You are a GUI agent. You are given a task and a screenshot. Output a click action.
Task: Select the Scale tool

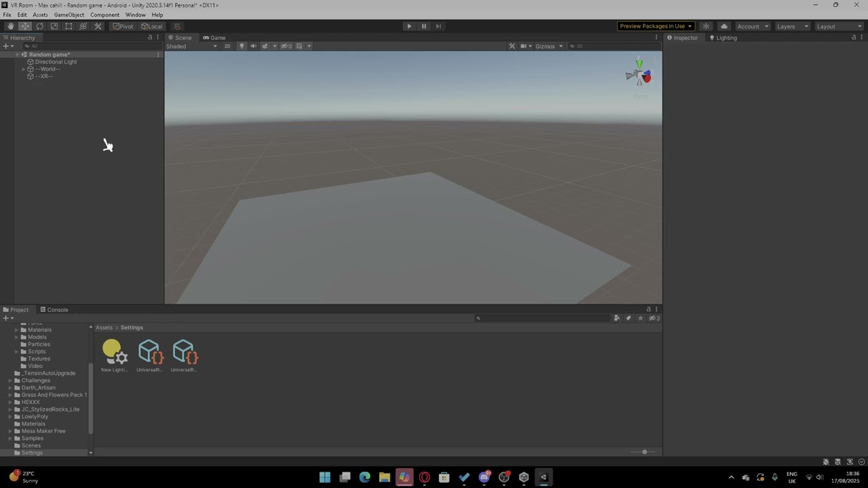point(54,26)
